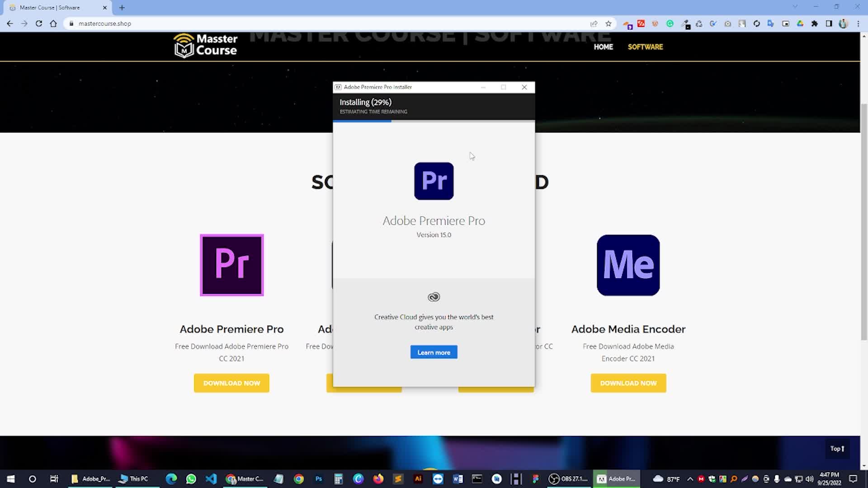868x488 pixels.
Task: Switch to the SOFTWARE menu item
Action: 645,47
